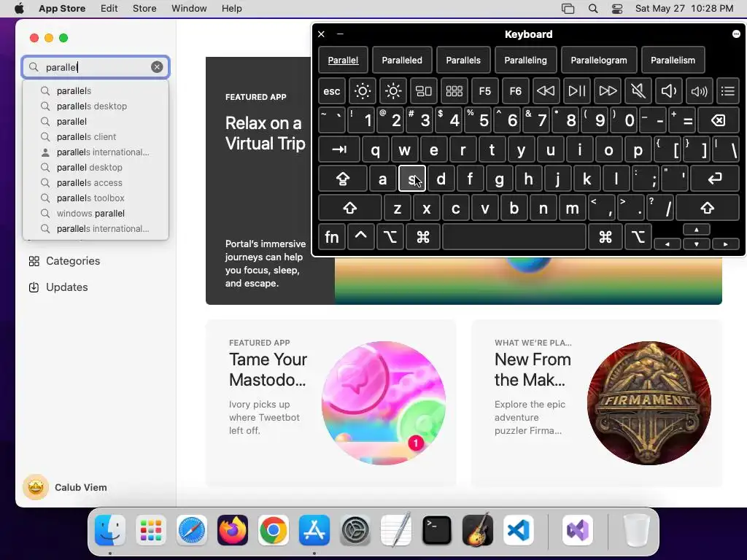The image size is (747, 560).
Task: Click the F5 key
Action: coord(484,91)
